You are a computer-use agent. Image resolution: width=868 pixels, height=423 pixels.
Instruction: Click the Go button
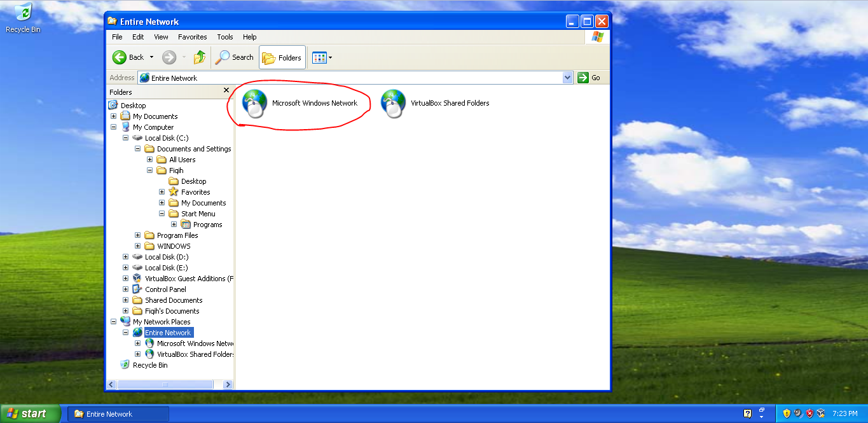coord(589,78)
